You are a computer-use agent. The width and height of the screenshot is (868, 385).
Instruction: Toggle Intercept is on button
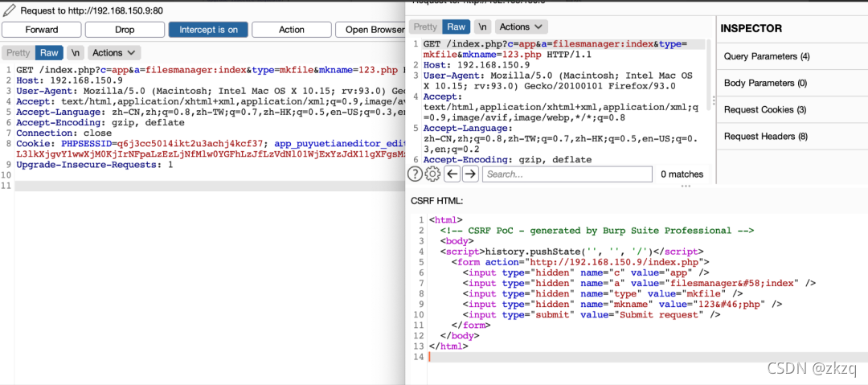(208, 30)
